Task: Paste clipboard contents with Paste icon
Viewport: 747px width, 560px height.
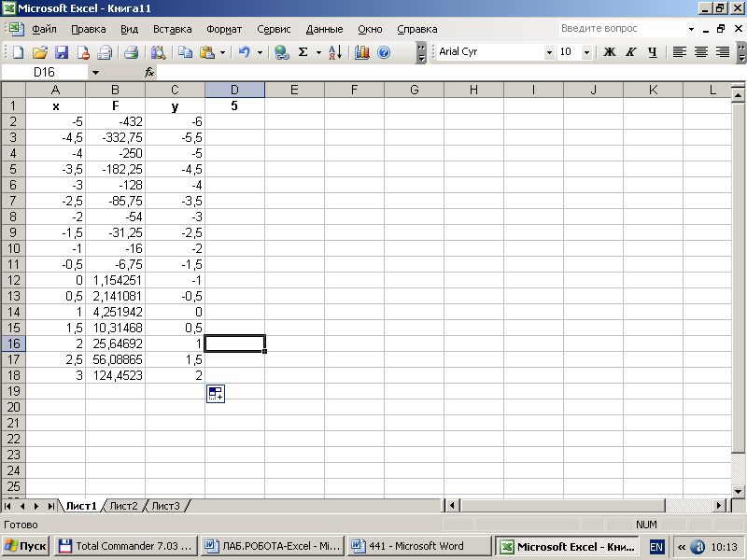Action: click(207, 52)
